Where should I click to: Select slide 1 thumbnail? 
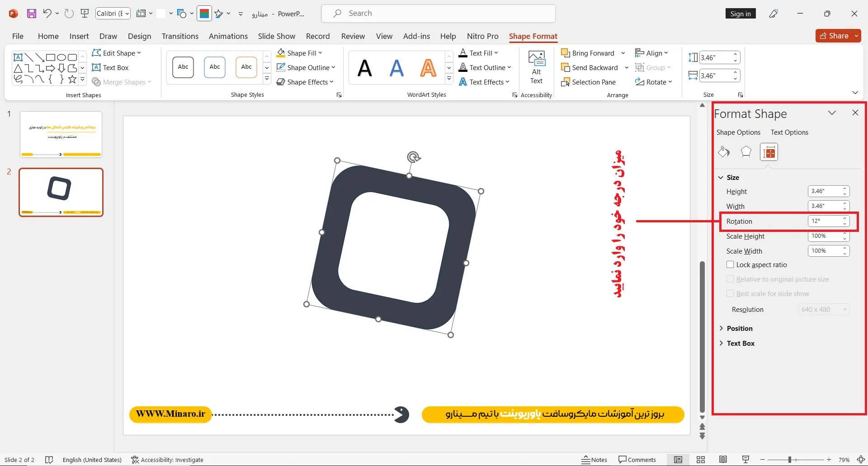[61, 135]
